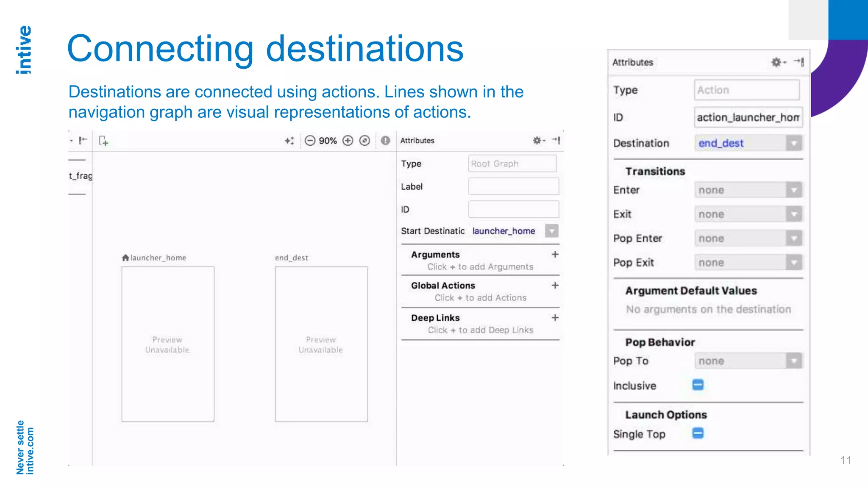Collapse the Action Attributes panel with arrow icon
The height and width of the screenshot is (488, 868).
pos(799,62)
